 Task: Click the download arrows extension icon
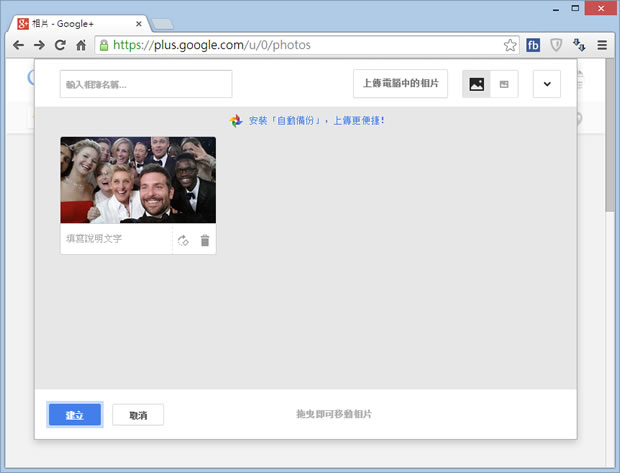[579, 45]
